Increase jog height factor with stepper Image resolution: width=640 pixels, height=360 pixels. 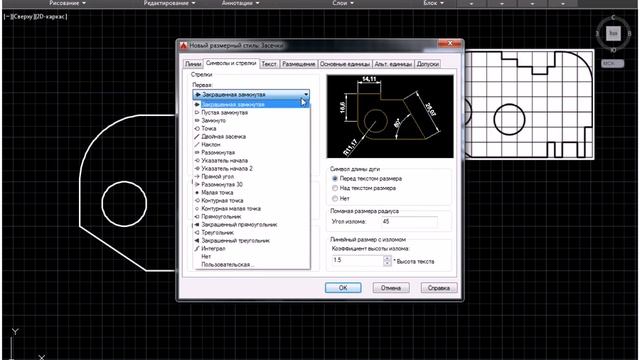click(x=387, y=258)
